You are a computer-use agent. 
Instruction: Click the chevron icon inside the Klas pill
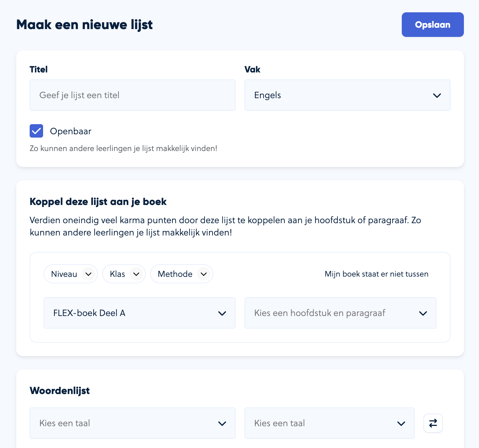(x=136, y=274)
